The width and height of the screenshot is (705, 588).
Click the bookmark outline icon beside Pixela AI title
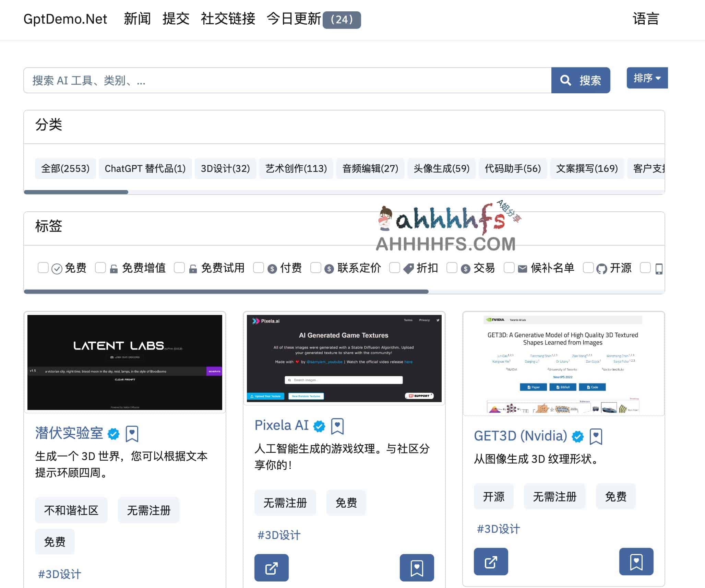[337, 426]
